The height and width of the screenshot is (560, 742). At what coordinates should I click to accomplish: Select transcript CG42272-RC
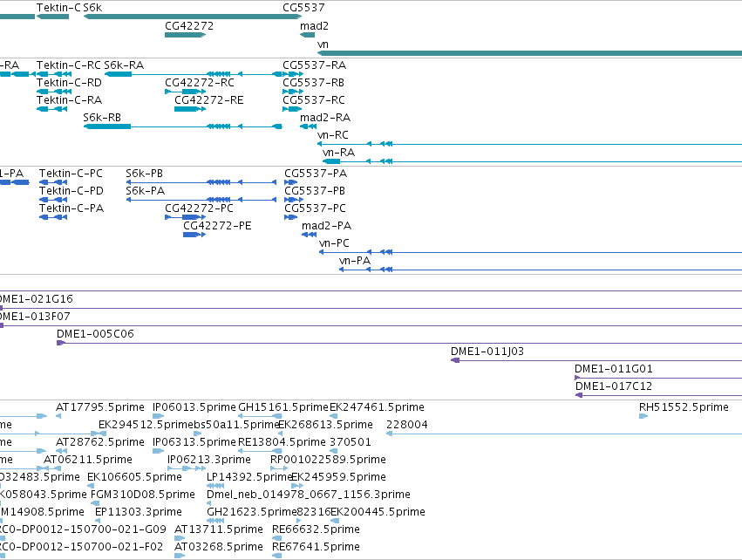[x=185, y=92]
